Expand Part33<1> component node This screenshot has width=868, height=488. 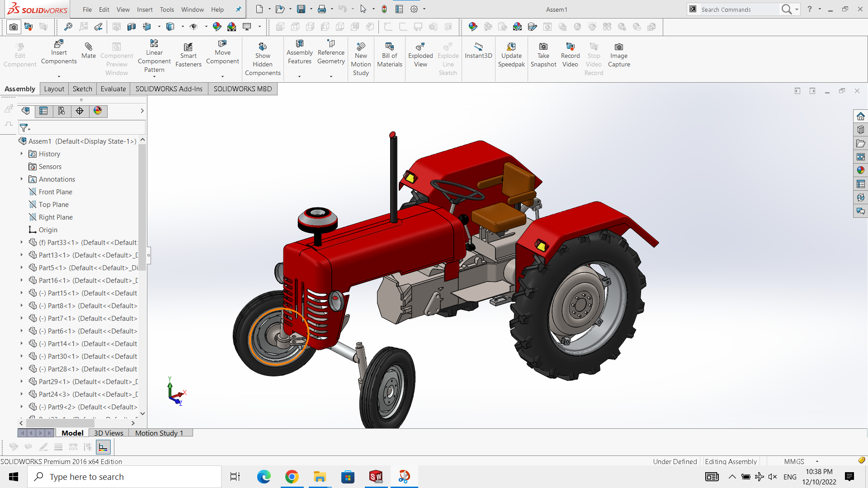pos(21,242)
